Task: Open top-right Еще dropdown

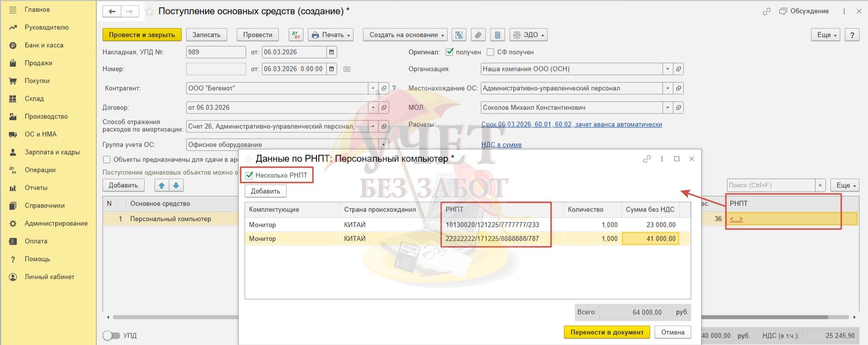Action: (825, 35)
